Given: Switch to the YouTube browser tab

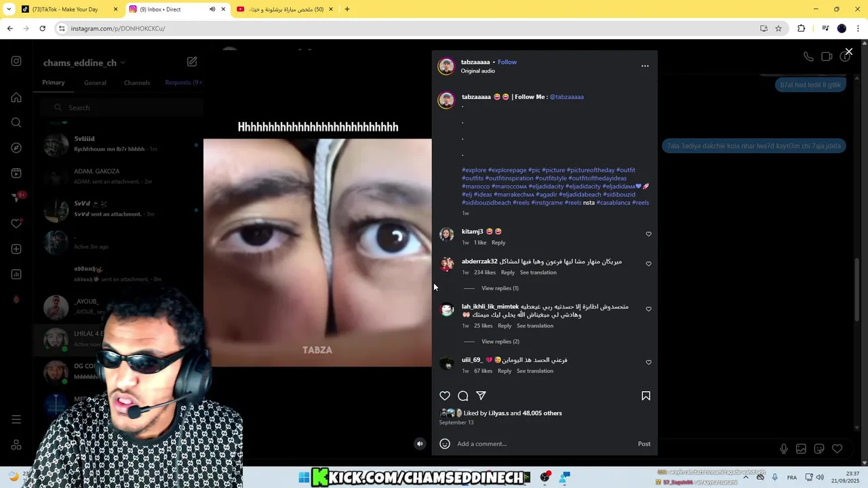Looking at the screenshot, I should coord(285,9).
